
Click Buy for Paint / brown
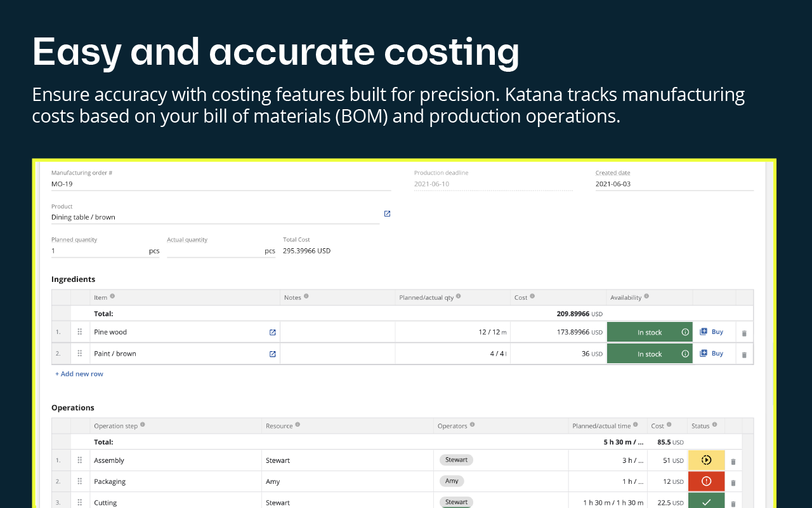pyautogui.click(x=712, y=353)
